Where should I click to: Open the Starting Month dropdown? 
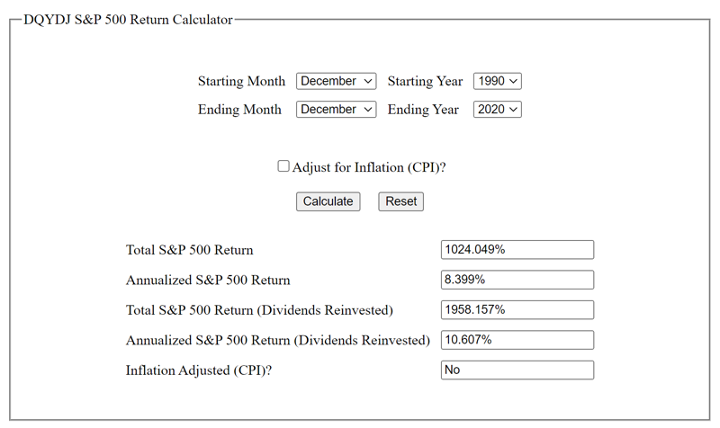[x=336, y=81]
